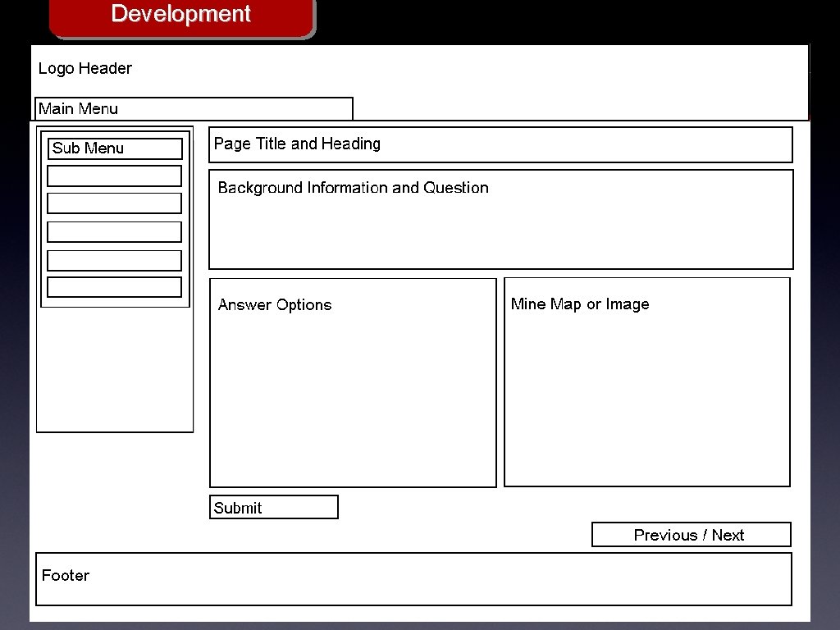Click the Submit button
840x630 pixels.
pyautogui.click(x=274, y=507)
